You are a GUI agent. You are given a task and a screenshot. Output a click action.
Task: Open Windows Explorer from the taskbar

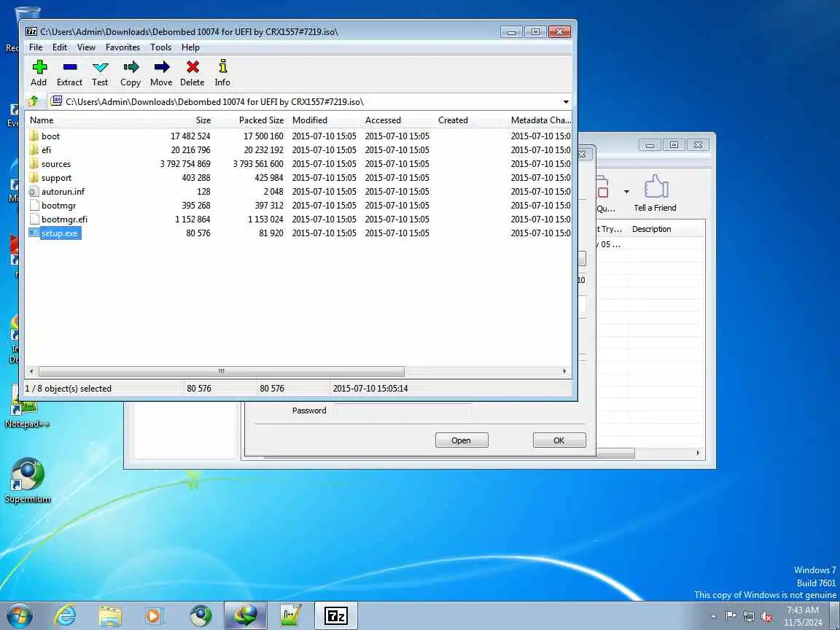(110, 616)
